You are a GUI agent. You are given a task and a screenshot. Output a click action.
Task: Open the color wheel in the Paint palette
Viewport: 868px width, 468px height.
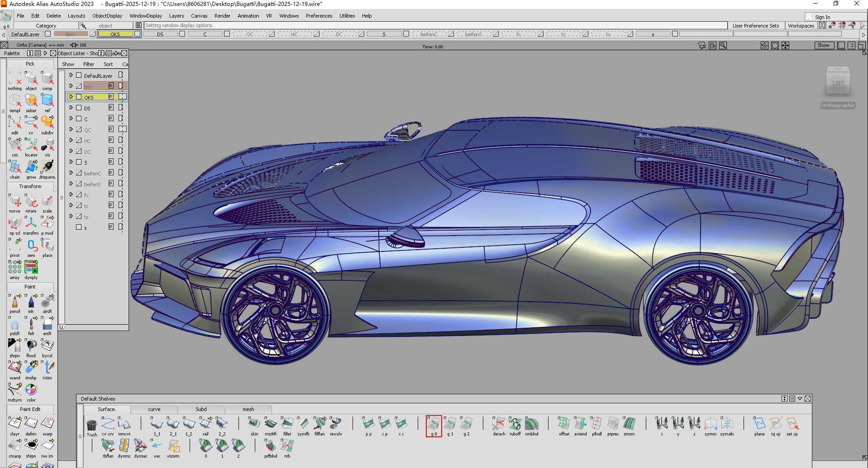pyautogui.click(x=31, y=389)
